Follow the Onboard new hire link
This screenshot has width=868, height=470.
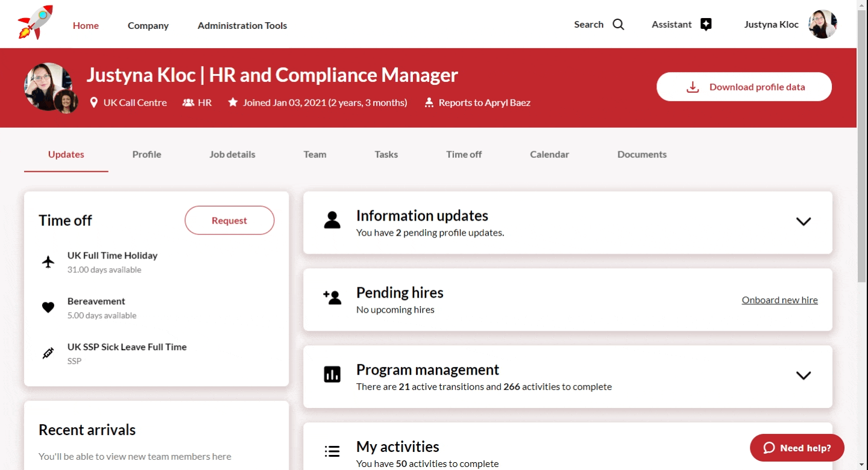(x=779, y=300)
